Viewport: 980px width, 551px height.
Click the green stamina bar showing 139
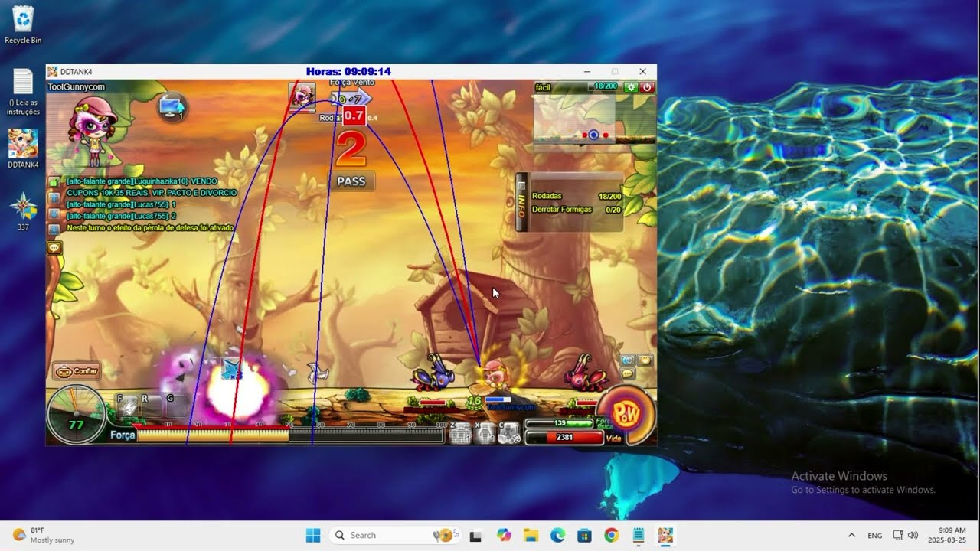[559, 422]
